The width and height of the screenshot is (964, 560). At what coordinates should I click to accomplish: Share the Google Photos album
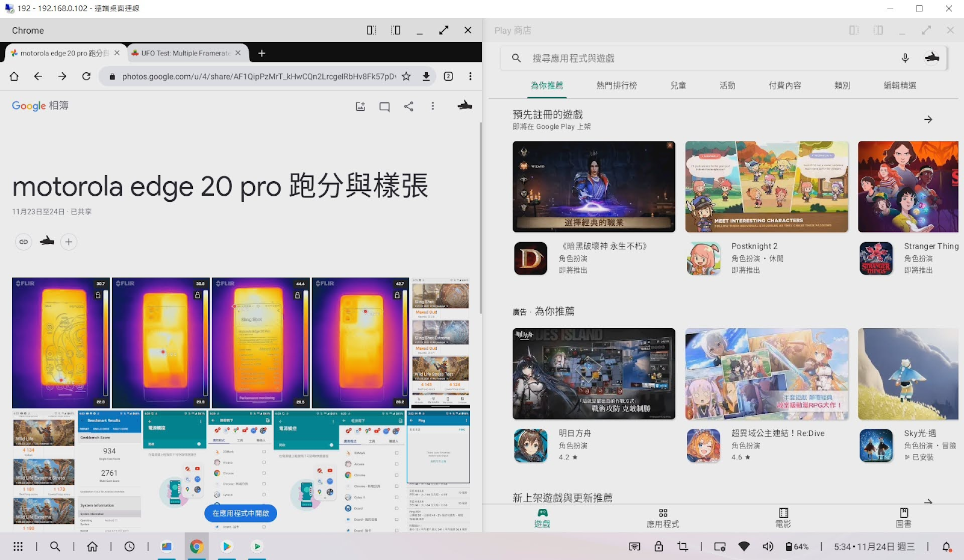pyautogui.click(x=408, y=107)
